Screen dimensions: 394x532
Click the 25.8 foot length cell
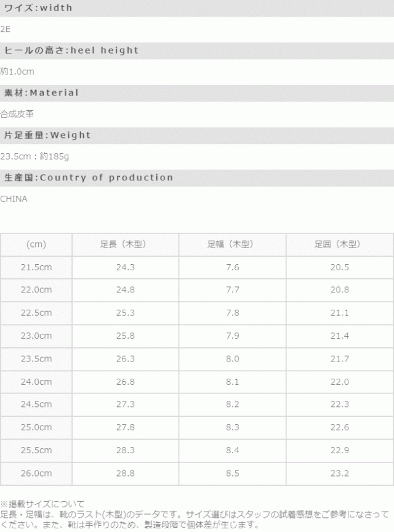click(x=126, y=336)
